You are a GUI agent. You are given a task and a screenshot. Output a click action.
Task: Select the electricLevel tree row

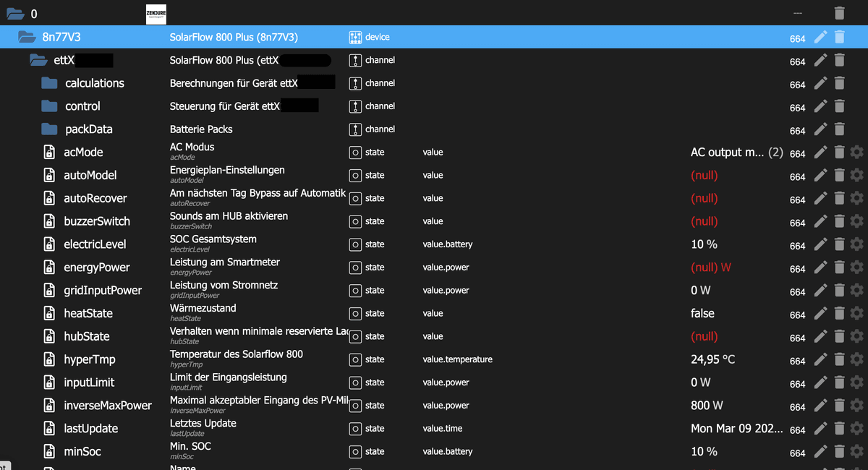(x=434, y=244)
